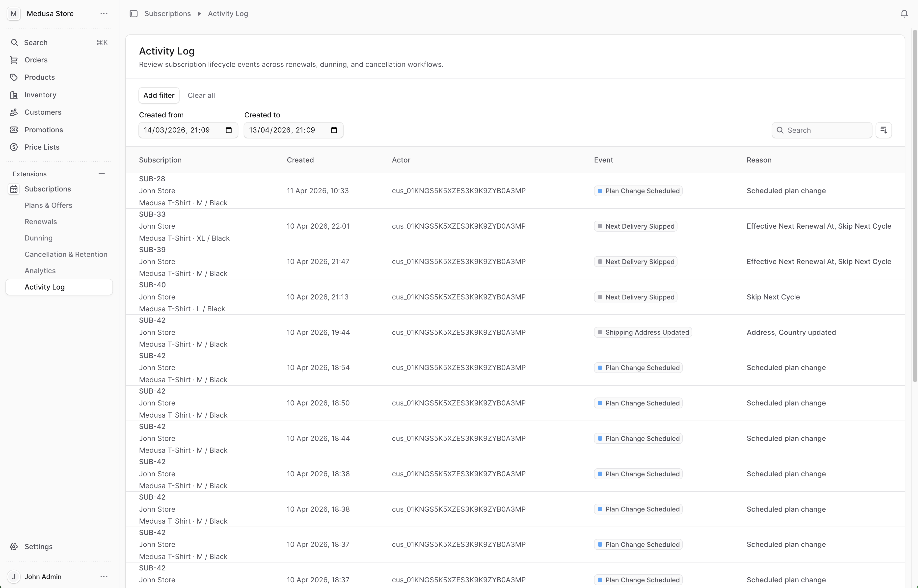This screenshot has height=588, width=918.
Task: Click the notifications bell icon
Action: (x=904, y=14)
